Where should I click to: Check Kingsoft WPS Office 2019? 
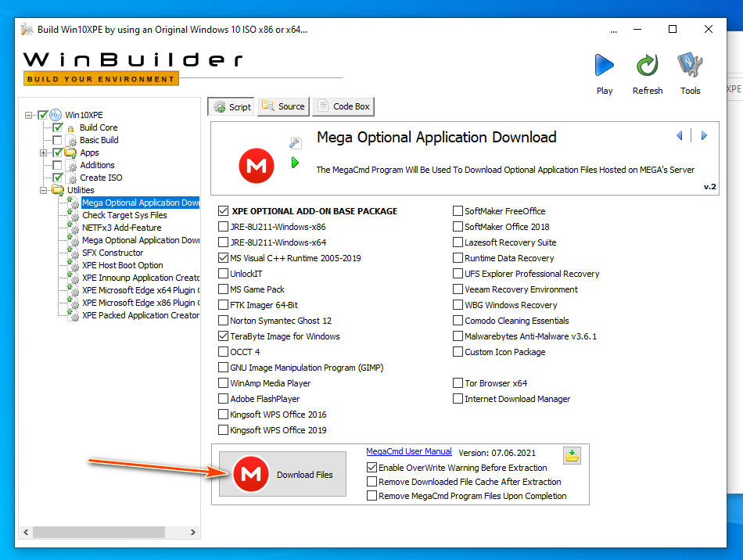223,429
